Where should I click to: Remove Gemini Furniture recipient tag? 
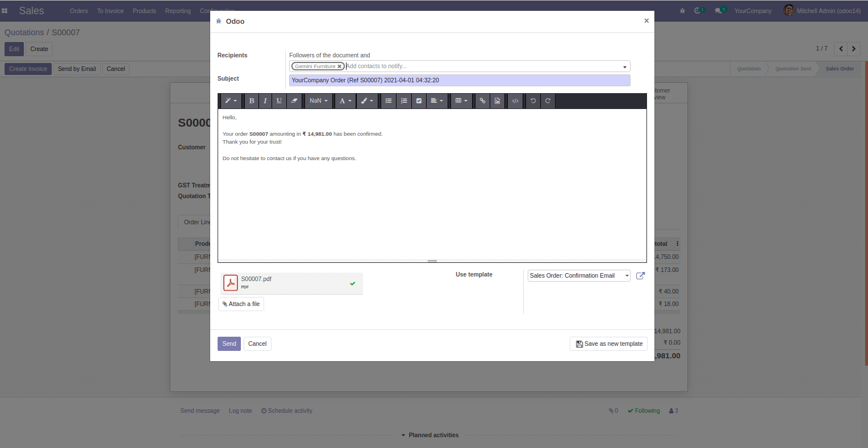[x=340, y=66]
